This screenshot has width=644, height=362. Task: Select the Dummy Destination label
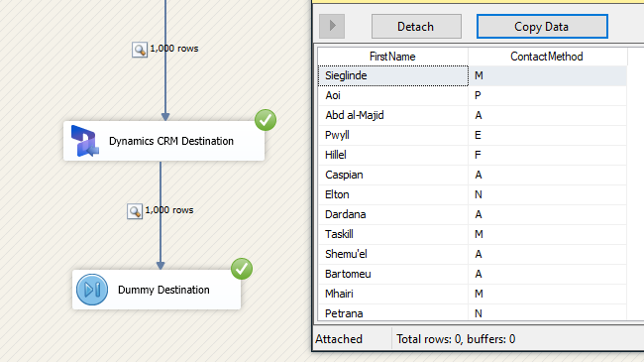click(x=163, y=290)
